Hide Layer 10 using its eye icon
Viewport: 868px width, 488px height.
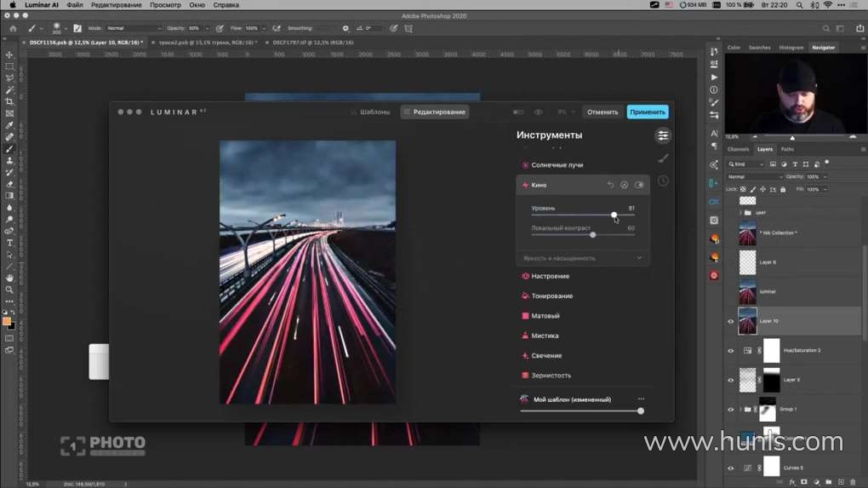pos(730,321)
